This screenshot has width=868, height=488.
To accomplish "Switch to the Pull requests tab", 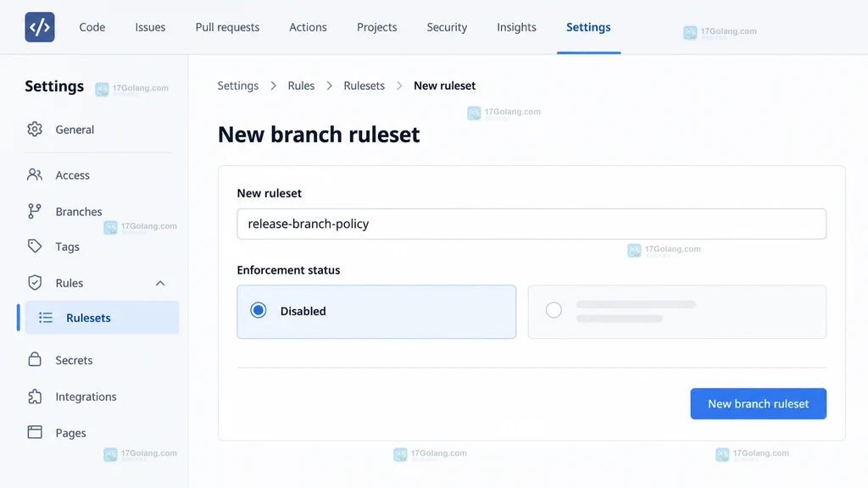I will (x=227, y=27).
